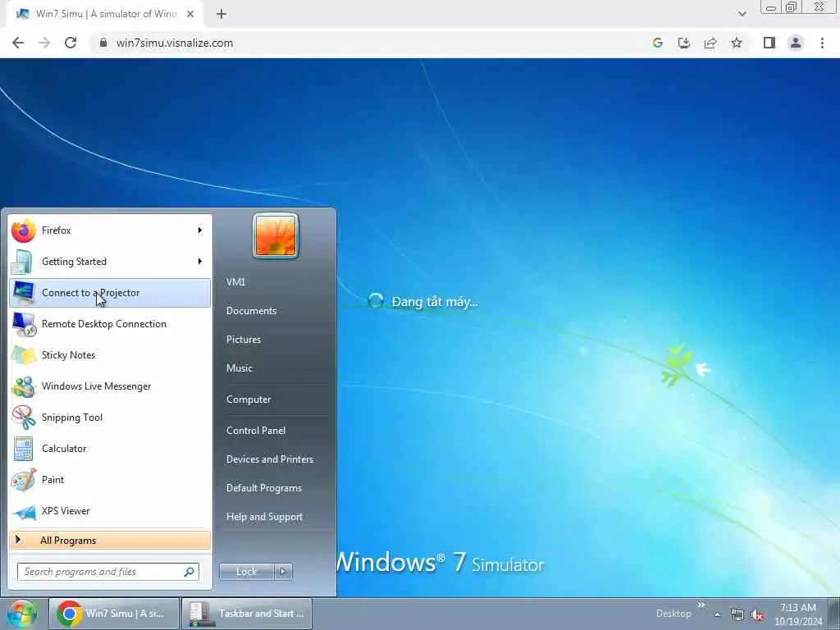
Task: Open the arrow next to Lock
Action: 283,572
